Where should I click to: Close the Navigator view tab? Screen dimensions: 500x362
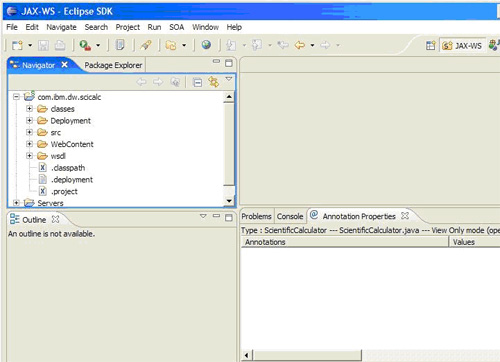click(64, 65)
